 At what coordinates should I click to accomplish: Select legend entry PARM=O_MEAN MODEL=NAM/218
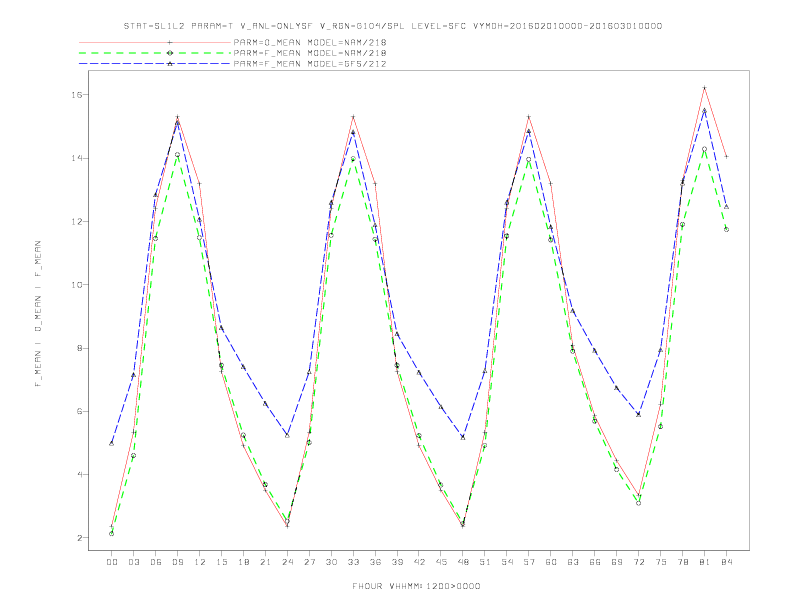(x=310, y=42)
